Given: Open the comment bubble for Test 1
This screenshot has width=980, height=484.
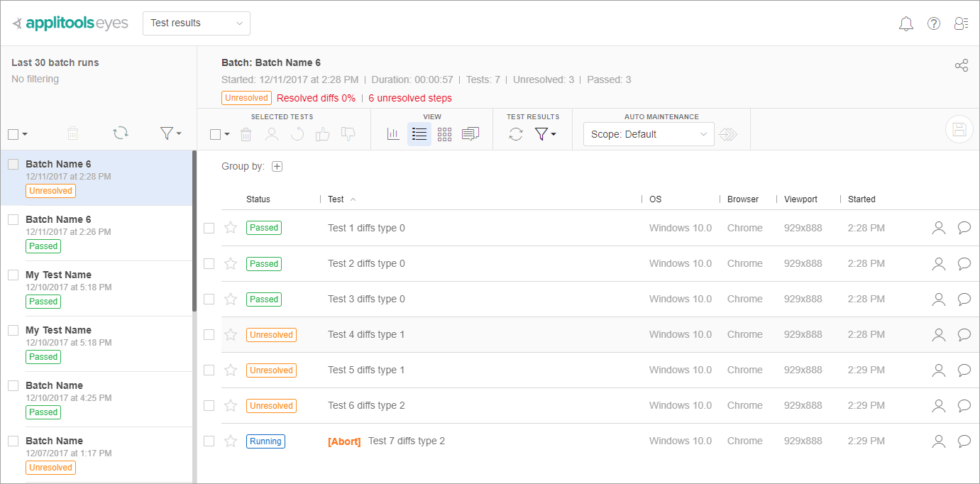Looking at the screenshot, I should pyautogui.click(x=964, y=227).
